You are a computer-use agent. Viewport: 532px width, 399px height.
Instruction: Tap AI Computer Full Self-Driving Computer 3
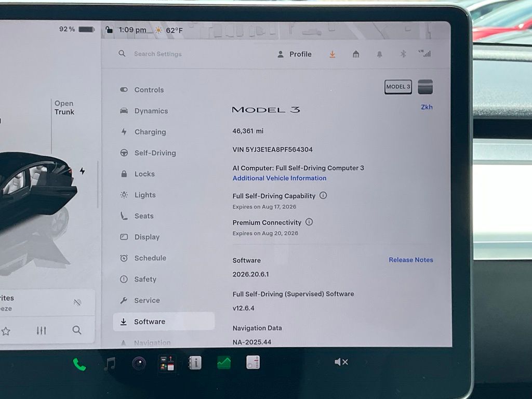pyautogui.click(x=298, y=168)
